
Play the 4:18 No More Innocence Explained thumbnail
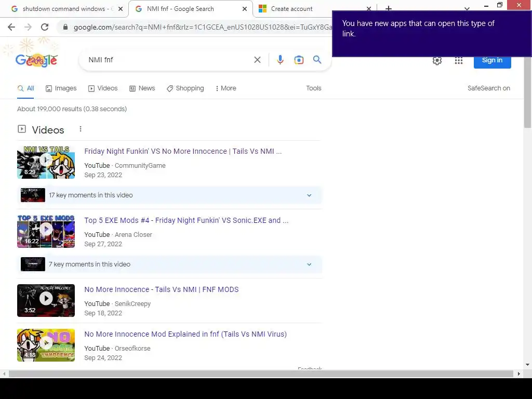click(x=46, y=345)
